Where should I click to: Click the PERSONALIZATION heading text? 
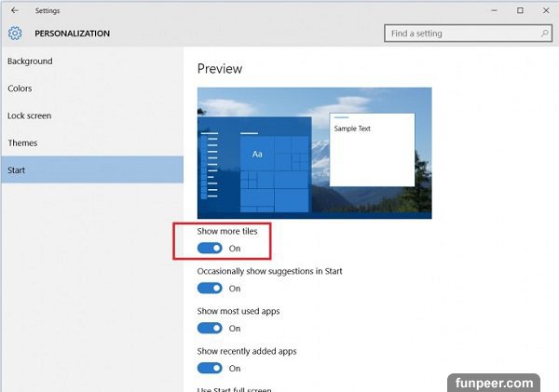(72, 34)
